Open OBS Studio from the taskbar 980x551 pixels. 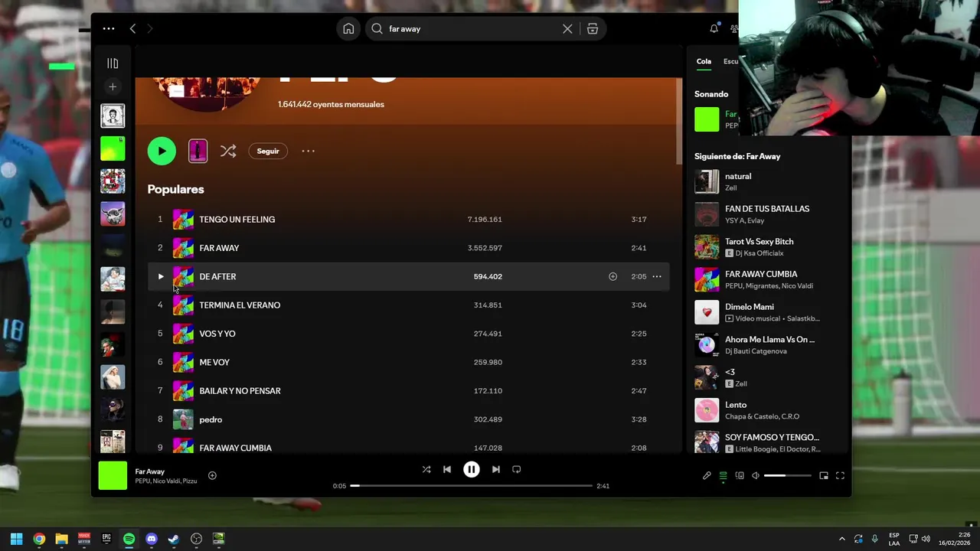coord(196,539)
